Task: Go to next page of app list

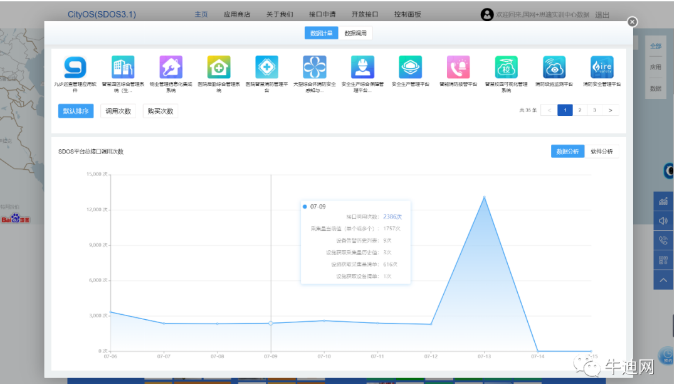Action: pyautogui.click(x=610, y=111)
